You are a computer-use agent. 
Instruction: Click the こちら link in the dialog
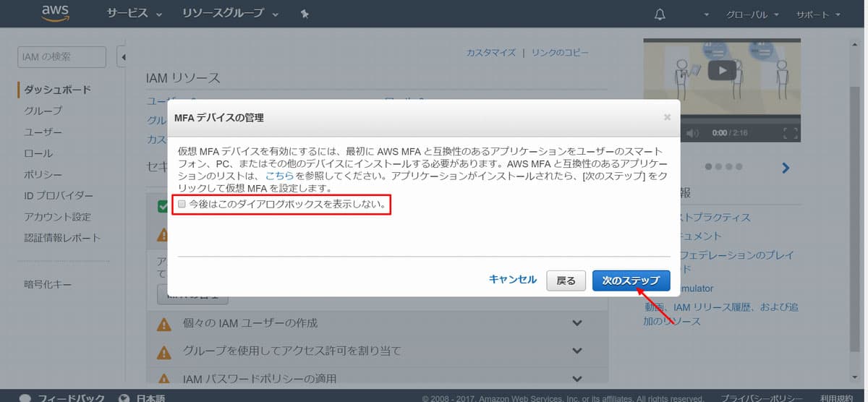pos(280,176)
